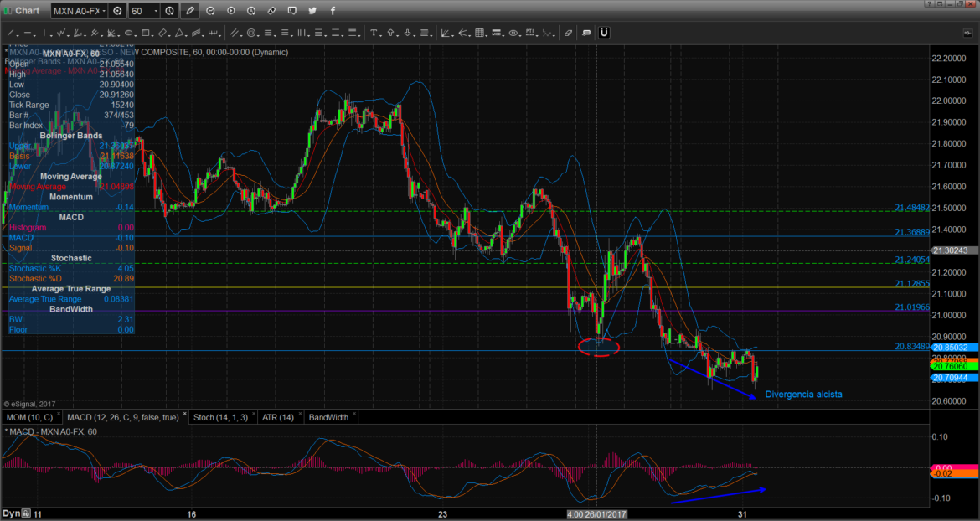Screen dimensions: 980x521
Task: Select the horizontal line tool
Action: click(28, 34)
